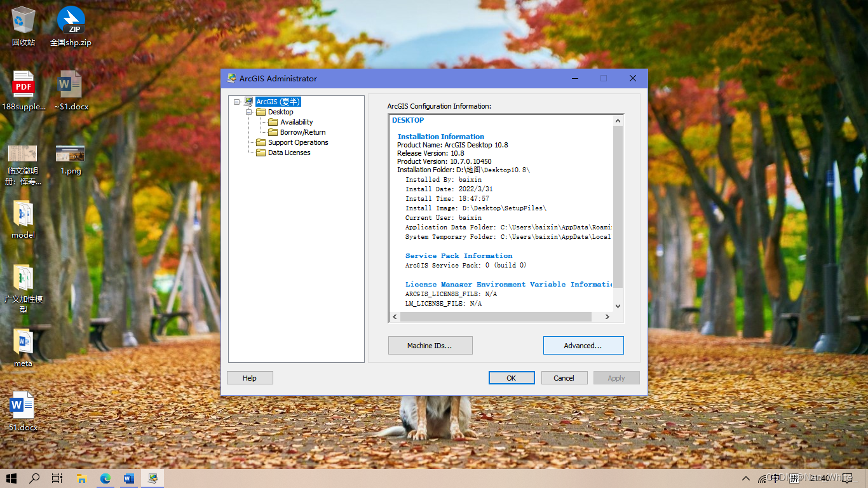The height and width of the screenshot is (488, 868).
Task: Select the 188supple PDF desktop file
Action: click(x=24, y=90)
